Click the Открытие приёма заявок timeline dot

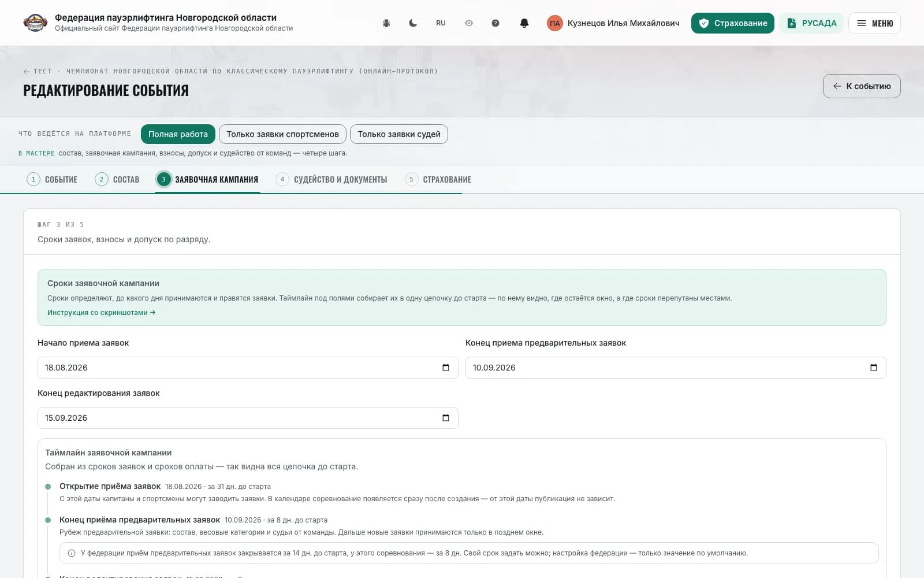48,487
